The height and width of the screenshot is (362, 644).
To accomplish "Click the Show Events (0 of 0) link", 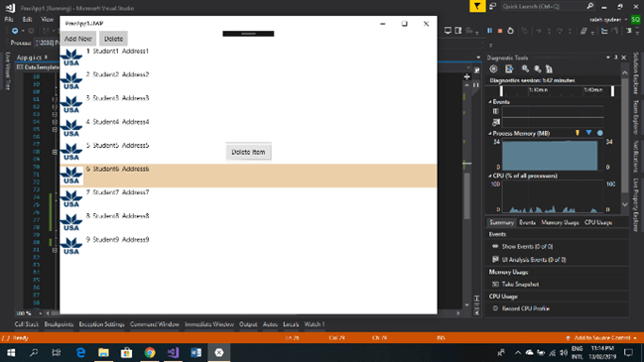I will tap(527, 246).
